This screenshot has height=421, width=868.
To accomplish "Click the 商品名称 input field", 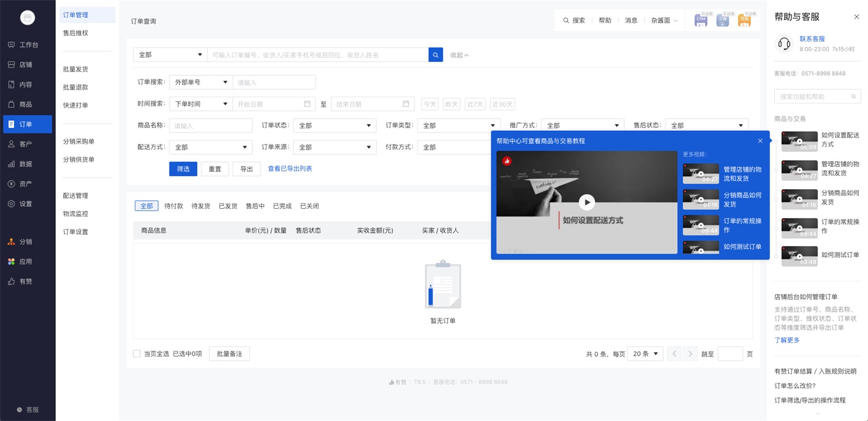I will pos(211,125).
